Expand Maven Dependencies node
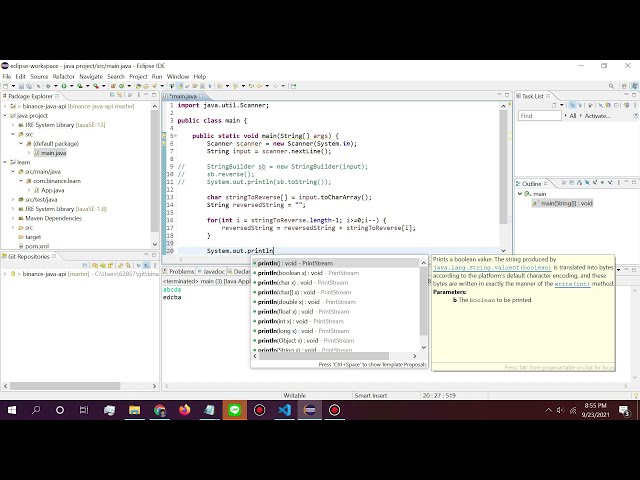Image resolution: width=640 pixels, height=480 pixels. [x=13, y=218]
